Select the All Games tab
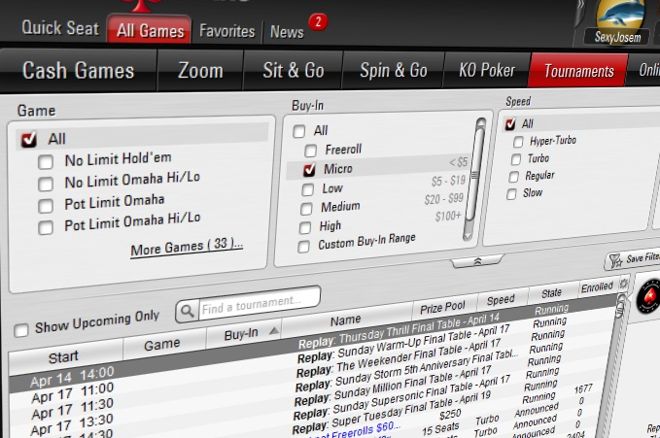 click(149, 29)
